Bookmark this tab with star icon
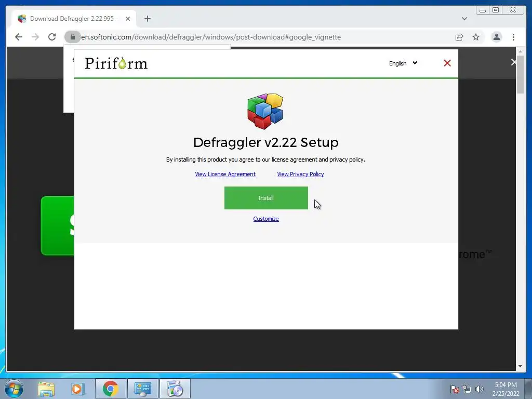 [x=476, y=37]
